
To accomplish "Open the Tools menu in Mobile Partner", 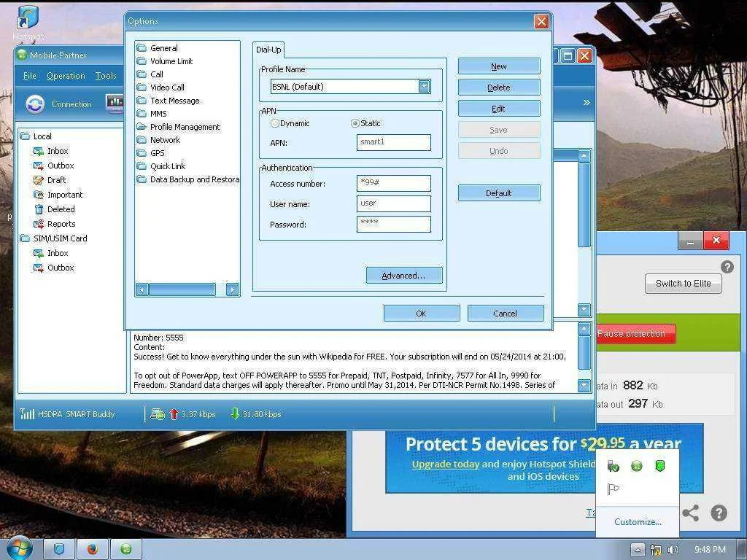I will (105, 76).
